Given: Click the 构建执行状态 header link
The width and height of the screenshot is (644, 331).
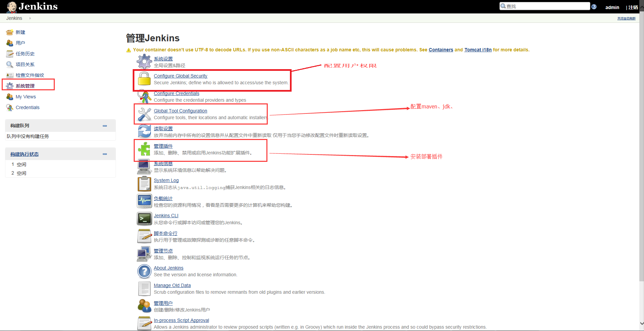Looking at the screenshot, I should tap(25, 154).
